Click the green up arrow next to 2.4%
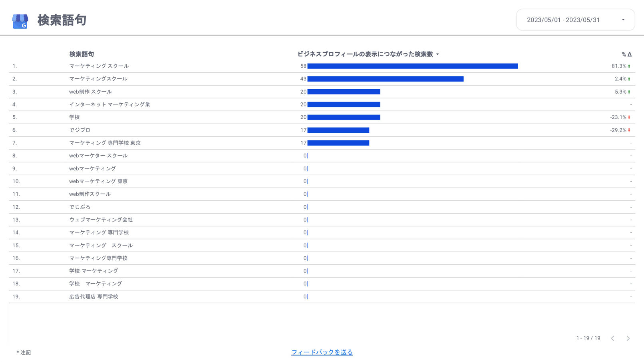The height and width of the screenshot is (362, 644). pyautogui.click(x=629, y=79)
